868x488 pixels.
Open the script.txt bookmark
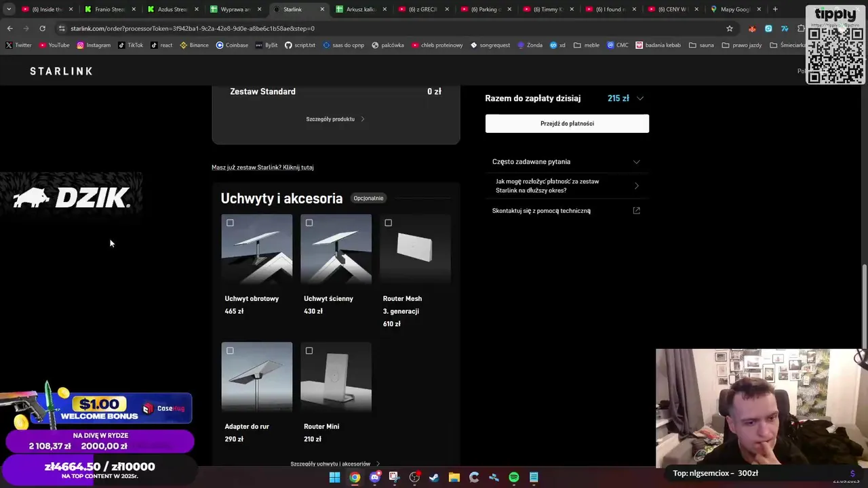pyautogui.click(x=300, y=45)
